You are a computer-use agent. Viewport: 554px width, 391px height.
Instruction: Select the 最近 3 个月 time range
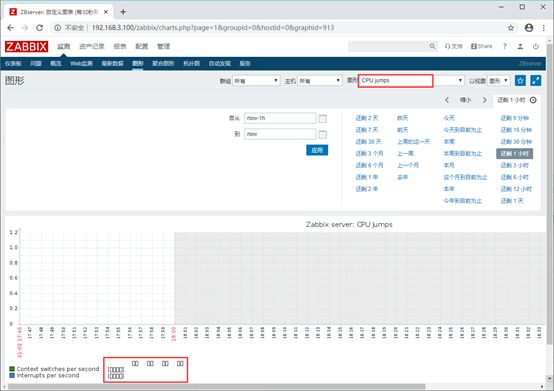(x=370, y=154)
